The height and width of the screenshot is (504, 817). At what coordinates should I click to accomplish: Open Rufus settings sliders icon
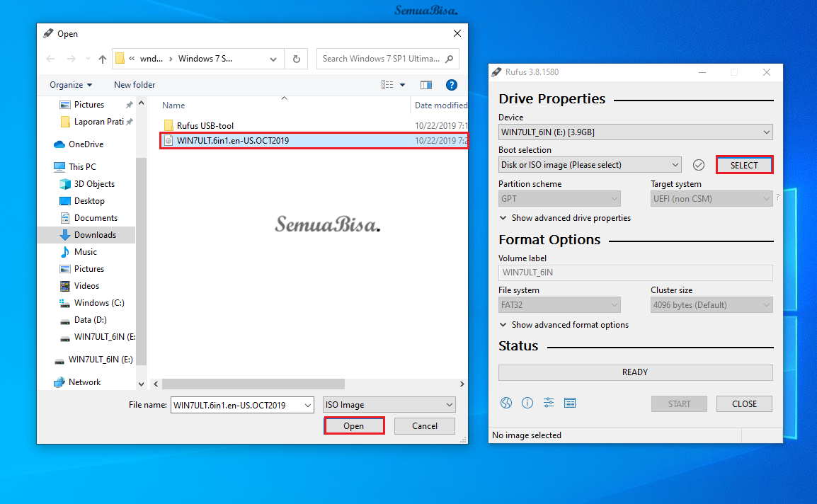pyautogui.click(x=549, y=403)
